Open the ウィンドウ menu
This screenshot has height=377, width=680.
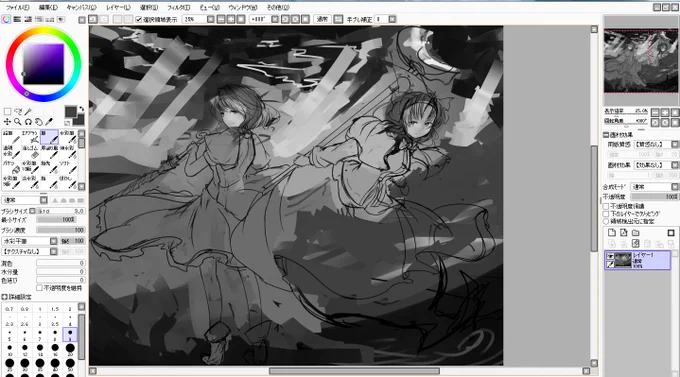tap(242, 7)
